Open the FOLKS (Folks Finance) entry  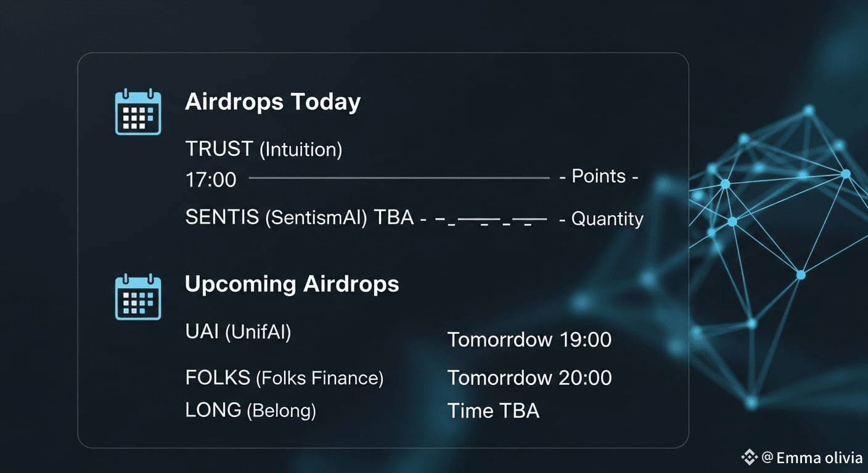pyautogui.click(x=284, y=378)
